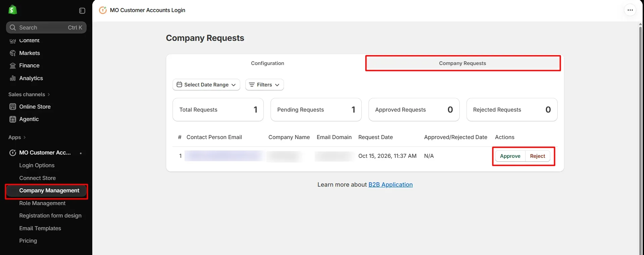644x255 pixels.
Task: Click the search magnifier icon
Action: [13, 27]
